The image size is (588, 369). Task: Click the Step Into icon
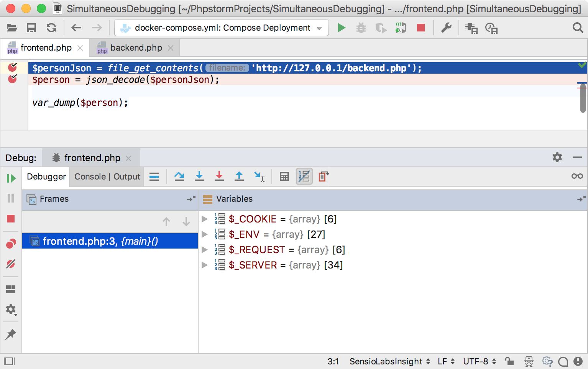click(x=199, y=176)
